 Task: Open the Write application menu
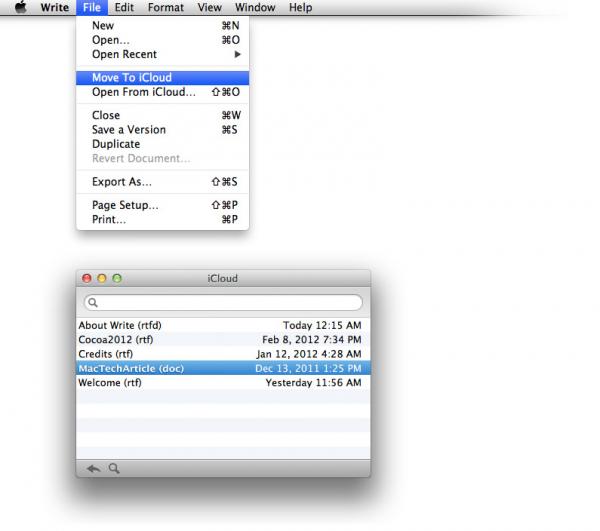click(55, 7)
